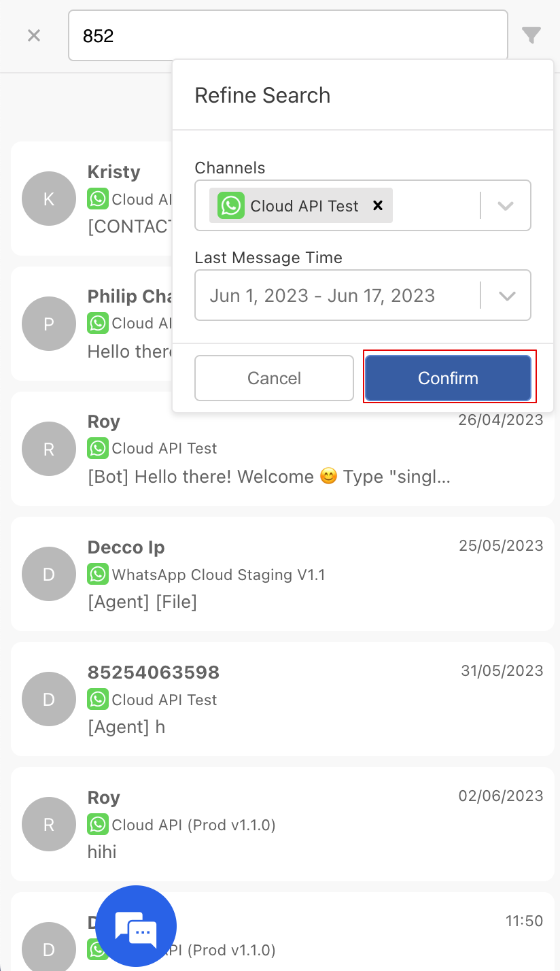
Task: Click Philip's avatar with letter P
Action: [x=49, y=324]
